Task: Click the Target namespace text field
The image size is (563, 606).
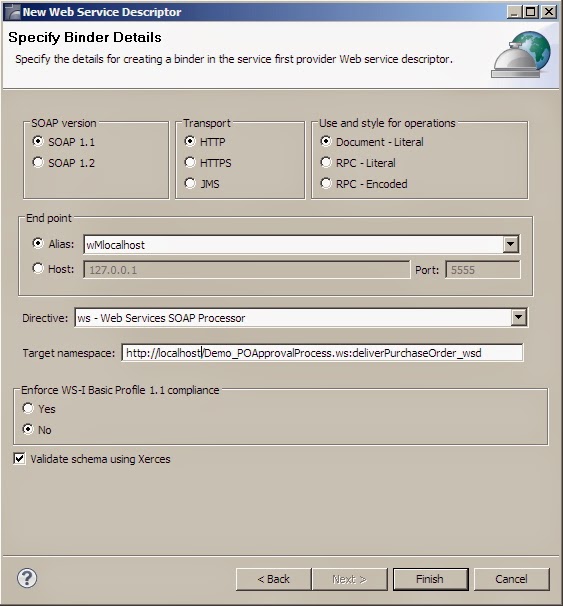Action: [x=322, y=353]
